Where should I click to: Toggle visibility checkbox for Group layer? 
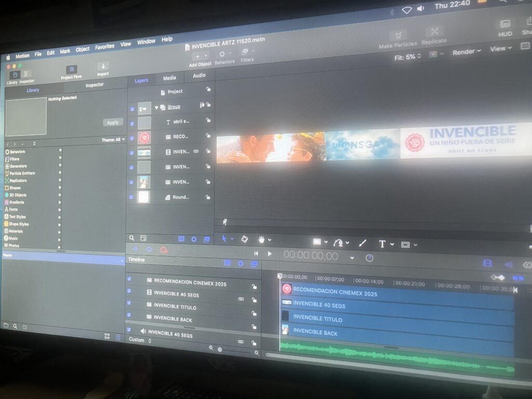pyautogui.click(x=132, y=109)
